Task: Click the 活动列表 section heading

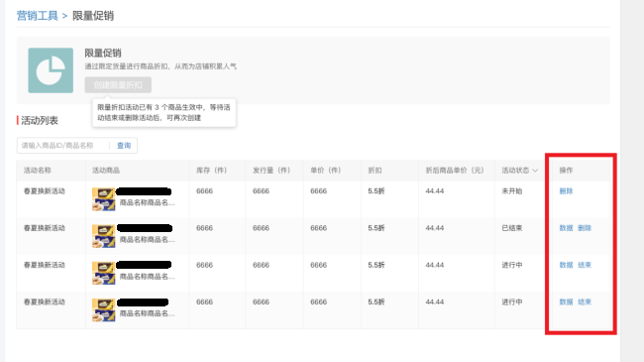Action: 40,121
